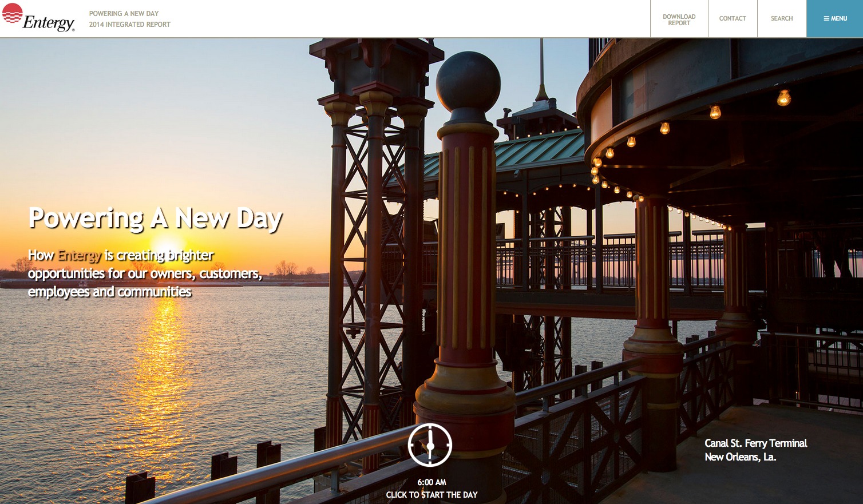Select the "2014 Integrated Report" header label
863x504 pixels.
pyautogui.click(x=129, y=25)
